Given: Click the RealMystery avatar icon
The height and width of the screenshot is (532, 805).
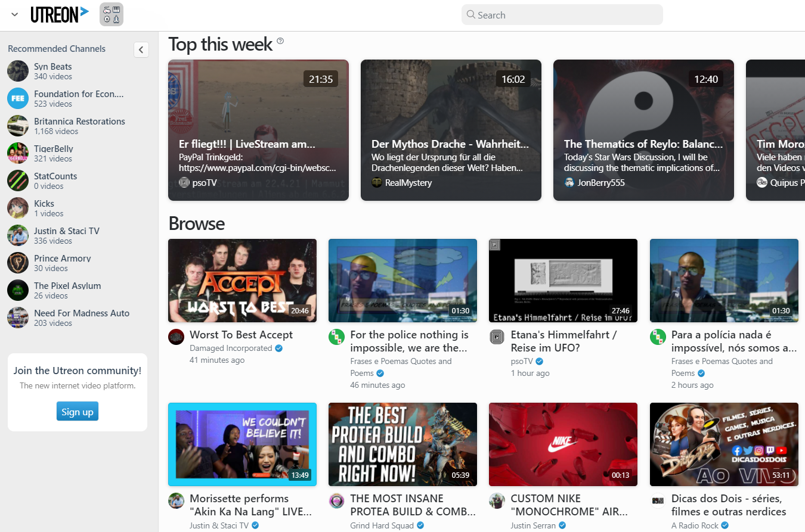Looking at the screenshot, I should point(377,182).
